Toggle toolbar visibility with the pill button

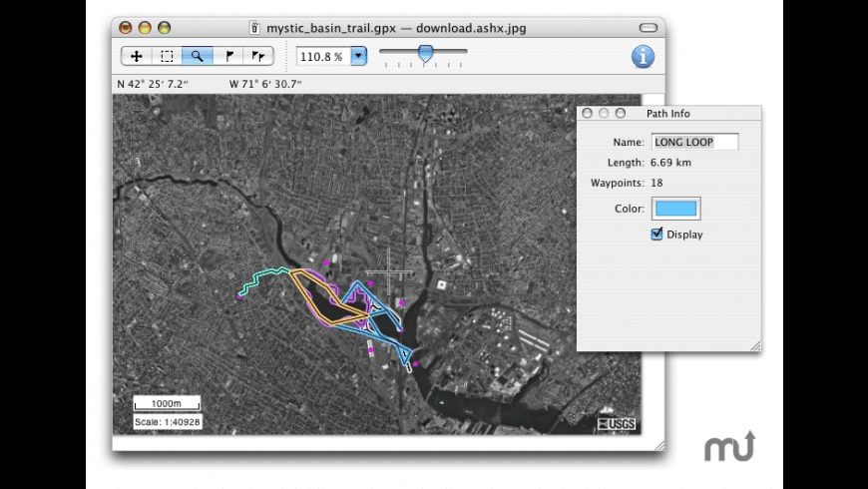648,27
